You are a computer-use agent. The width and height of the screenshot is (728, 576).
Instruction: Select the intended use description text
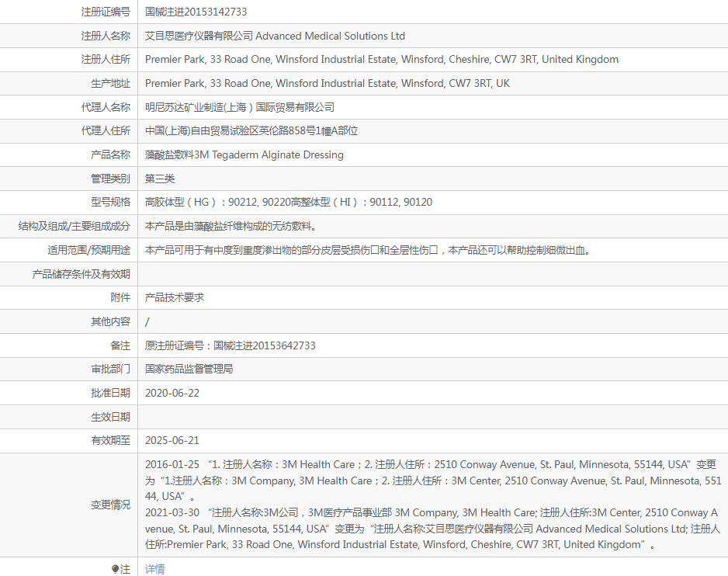368,251
